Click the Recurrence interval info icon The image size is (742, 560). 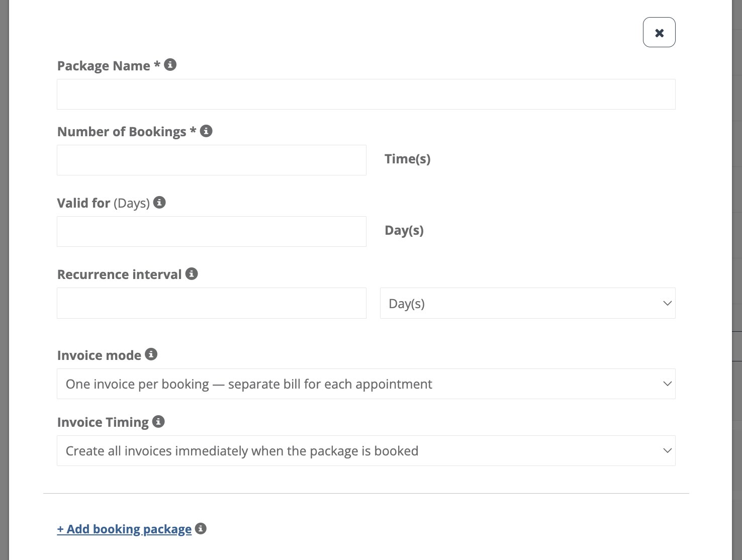point(192,274)
